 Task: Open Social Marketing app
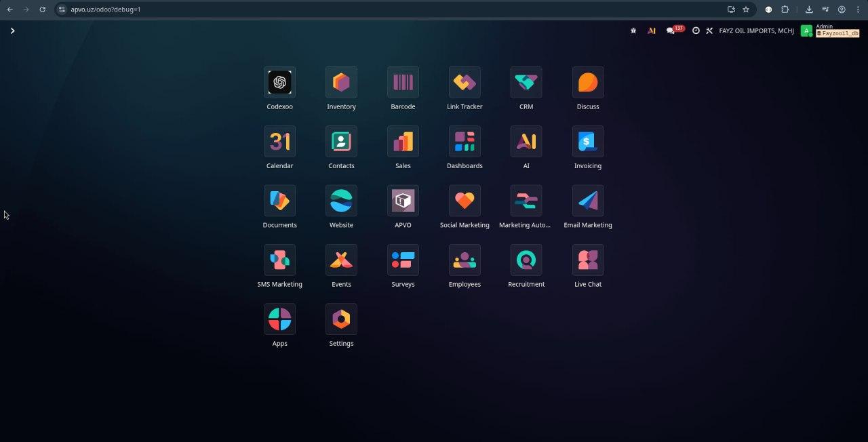point(465,201)
